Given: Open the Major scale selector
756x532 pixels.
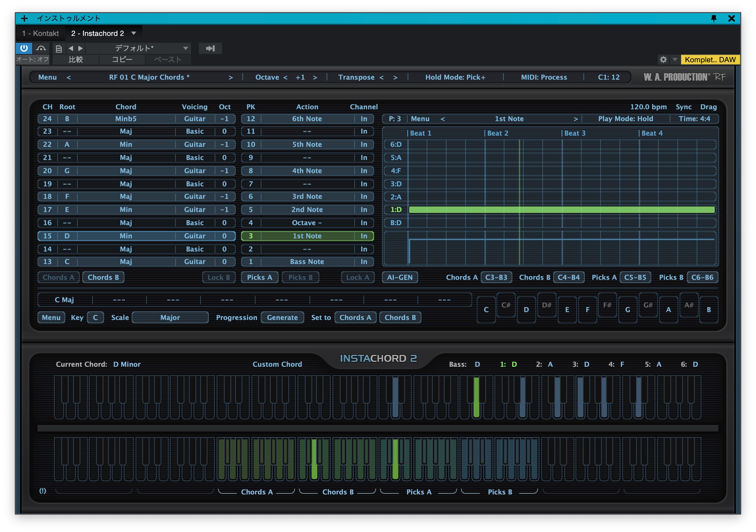Looking at the screenshot, I should [170, 317].
